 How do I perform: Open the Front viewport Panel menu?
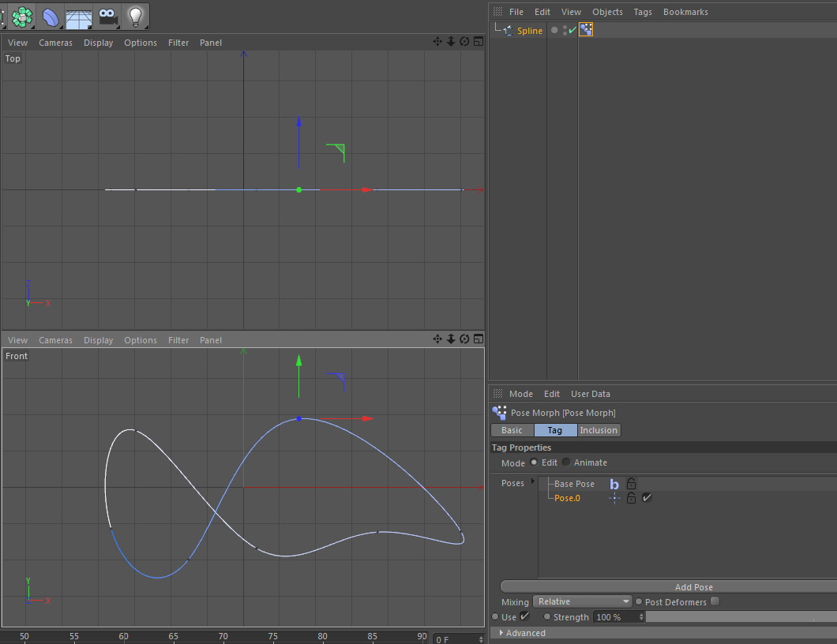(x=211, y=340)
